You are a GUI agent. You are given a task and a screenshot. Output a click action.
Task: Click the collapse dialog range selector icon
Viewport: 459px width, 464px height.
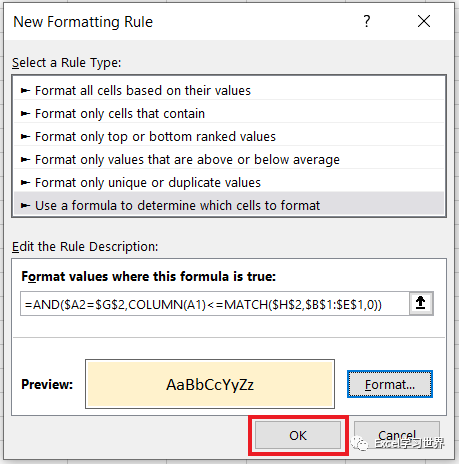[x=421, y=303]
